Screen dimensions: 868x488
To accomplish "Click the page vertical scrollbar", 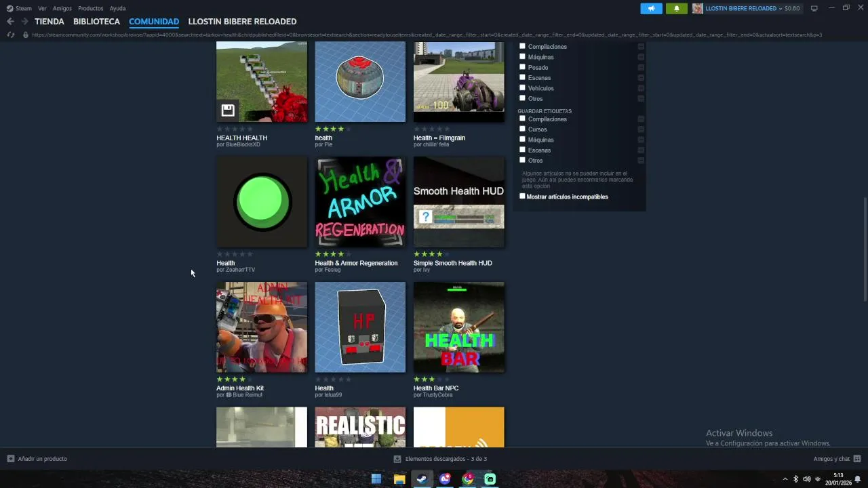I will coord(865,249).
